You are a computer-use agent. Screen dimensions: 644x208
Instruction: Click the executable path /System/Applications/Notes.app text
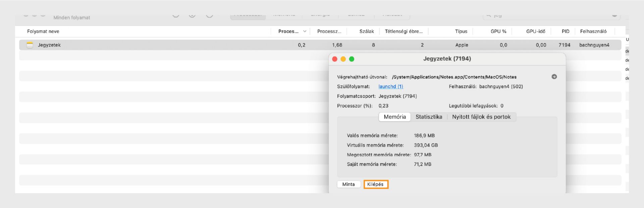(454, 77)
